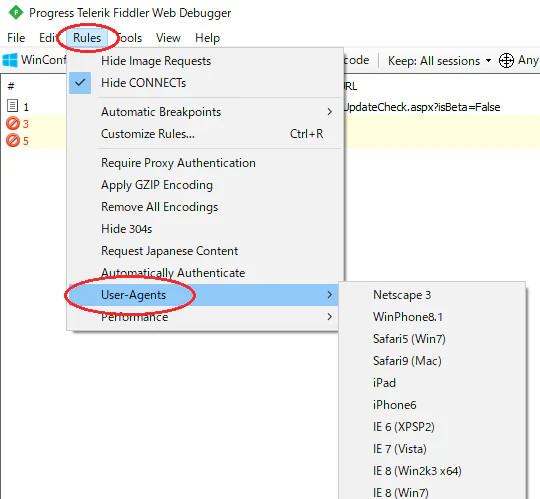Choose IE 6 (XPSP2) user agent
Viewport: 540px width, 499px height.
click(432, 427)
